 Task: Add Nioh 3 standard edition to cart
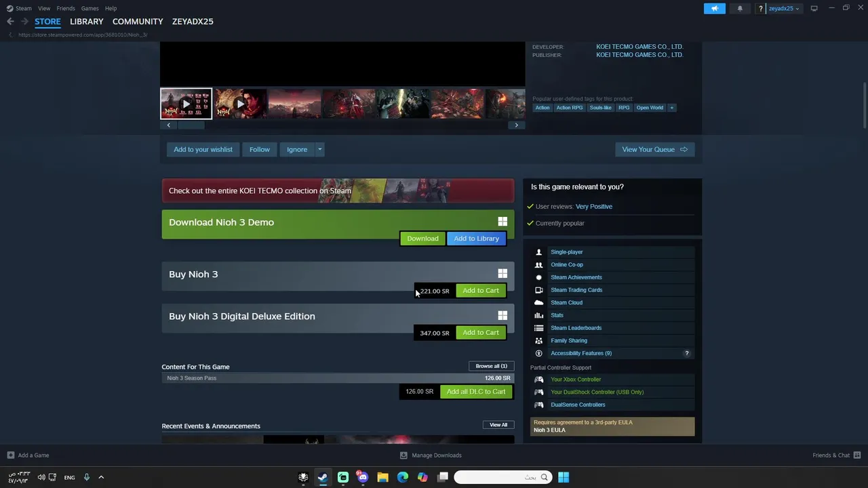click(481, 291)
